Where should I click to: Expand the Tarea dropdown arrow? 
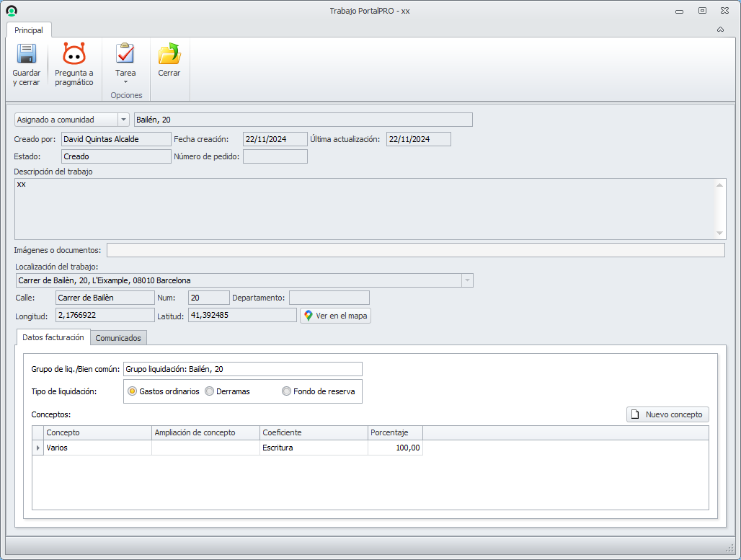click(125, 82)
